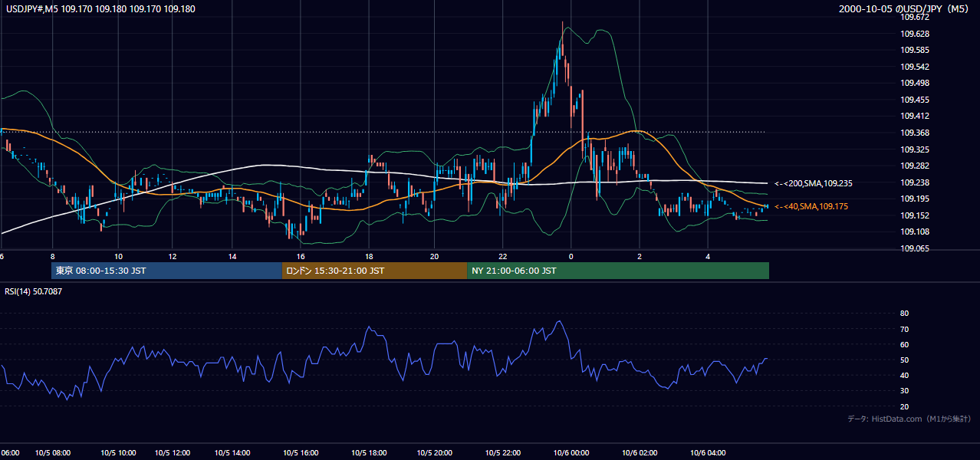Viewport: 980px width, 460px height.
Task: Click the 2000-10-05 USD/JPY (M5) title
Action: point(904,9)
